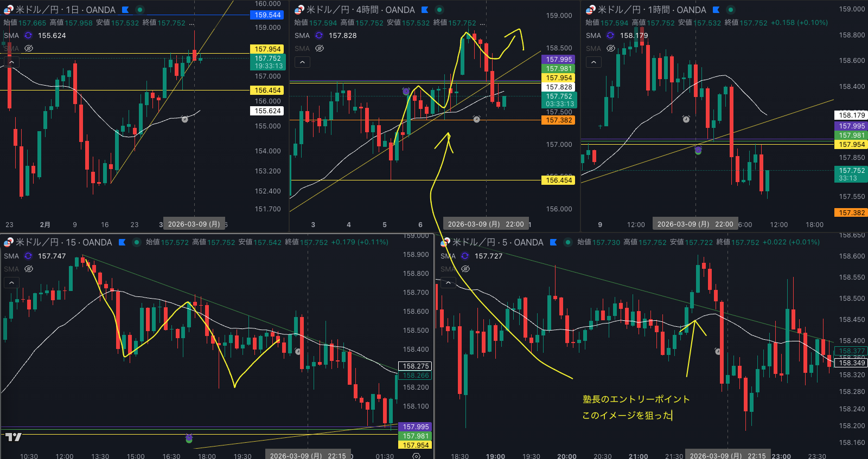
Task: Click the SMA refresh icon on the 15-minute chart
Action: pos(28,256)
